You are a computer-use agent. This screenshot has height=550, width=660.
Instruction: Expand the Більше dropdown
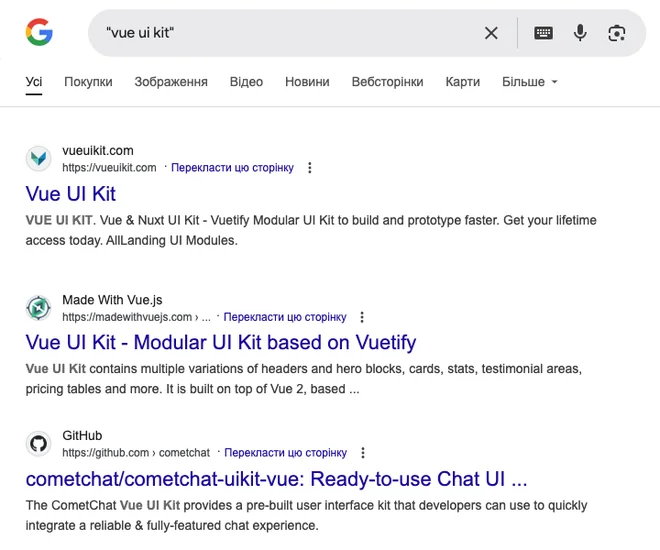pyautogui.click(x=530, y=82)
